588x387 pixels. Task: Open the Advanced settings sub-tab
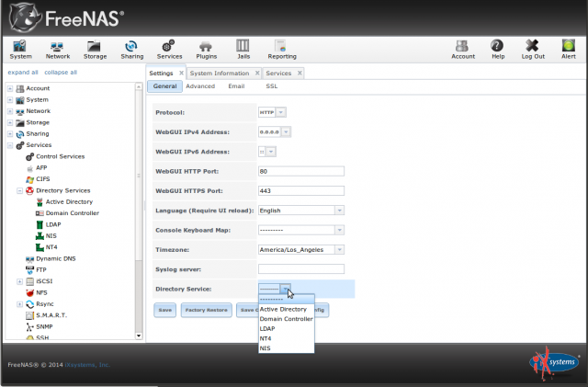click(200, 86)
